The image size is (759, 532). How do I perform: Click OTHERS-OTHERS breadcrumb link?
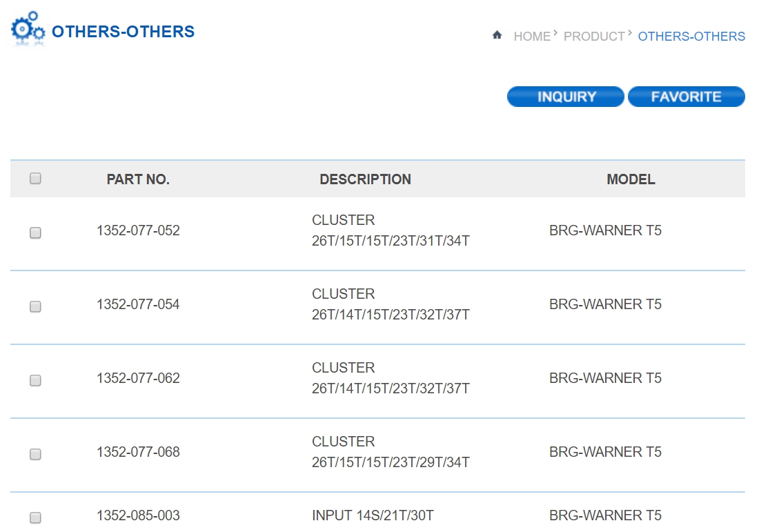point(691,37)
